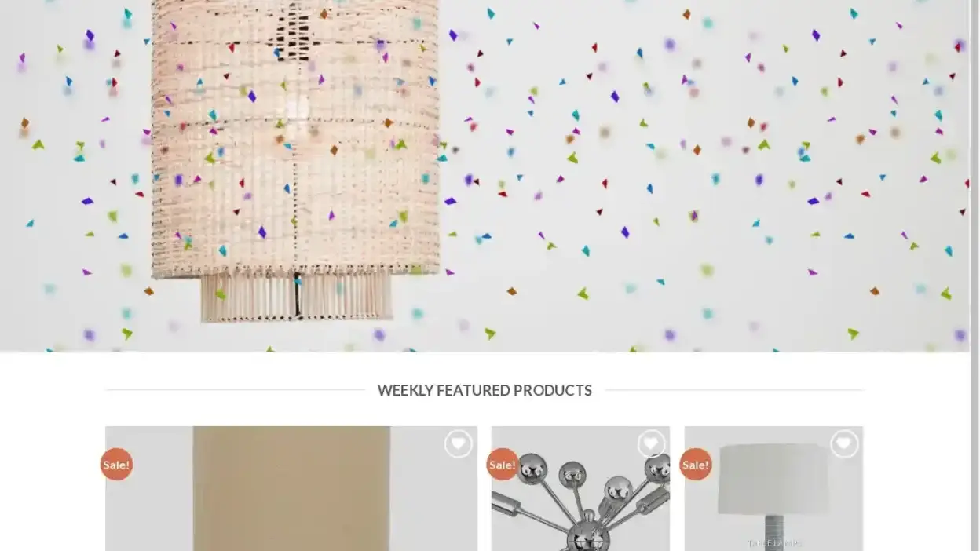Wishlist the white shade table lamp

[x=844, y=444]
